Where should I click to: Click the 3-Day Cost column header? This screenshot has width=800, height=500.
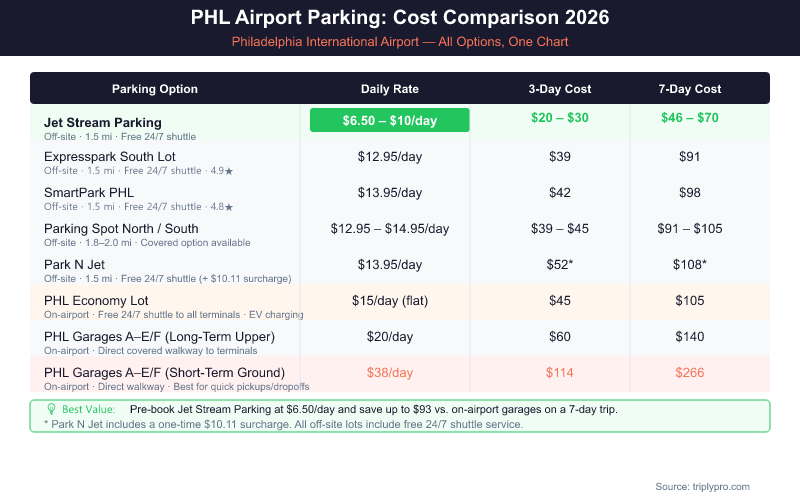pos(559,89)
